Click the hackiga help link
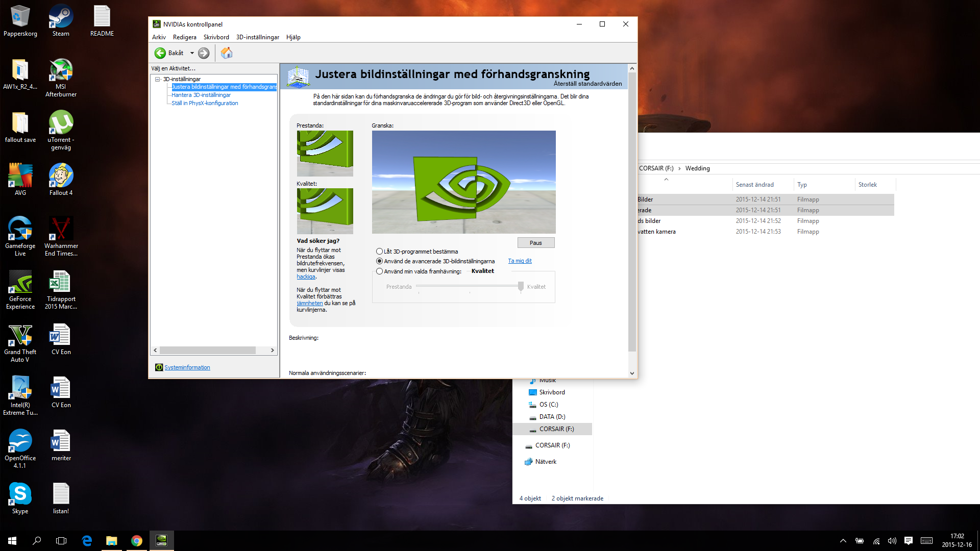This screenshot has width=980, height=551. pyautogui.click(x=306, y=277)
